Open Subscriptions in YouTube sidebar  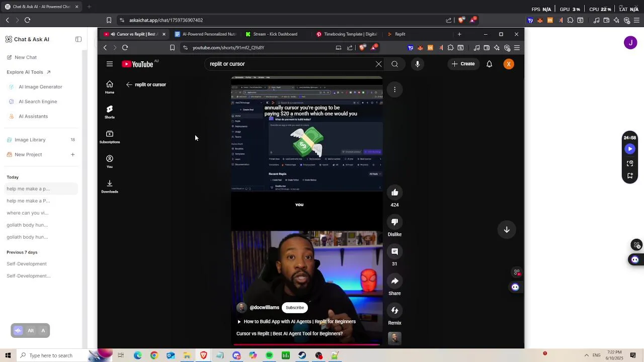[110, 137]
